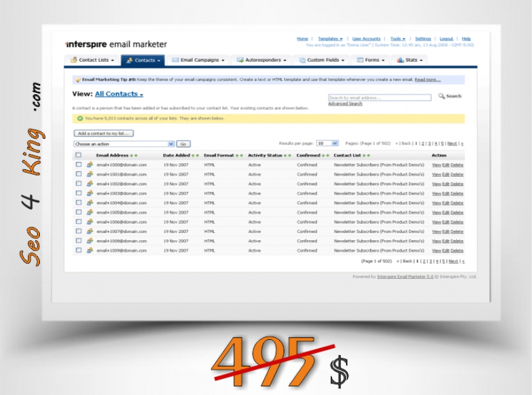Screen dimensions: 532x395
Task: Click the Stats bar chart icon
Action: coord(401,60)
